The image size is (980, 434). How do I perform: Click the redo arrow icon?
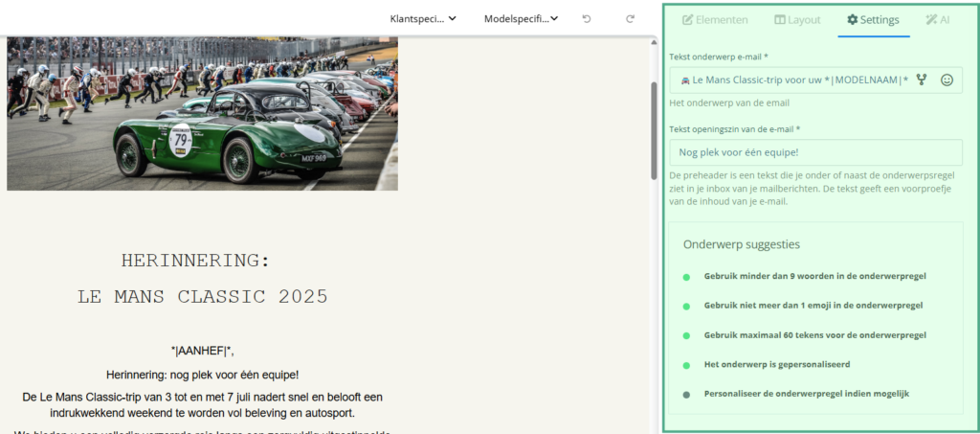pos(630,18)
